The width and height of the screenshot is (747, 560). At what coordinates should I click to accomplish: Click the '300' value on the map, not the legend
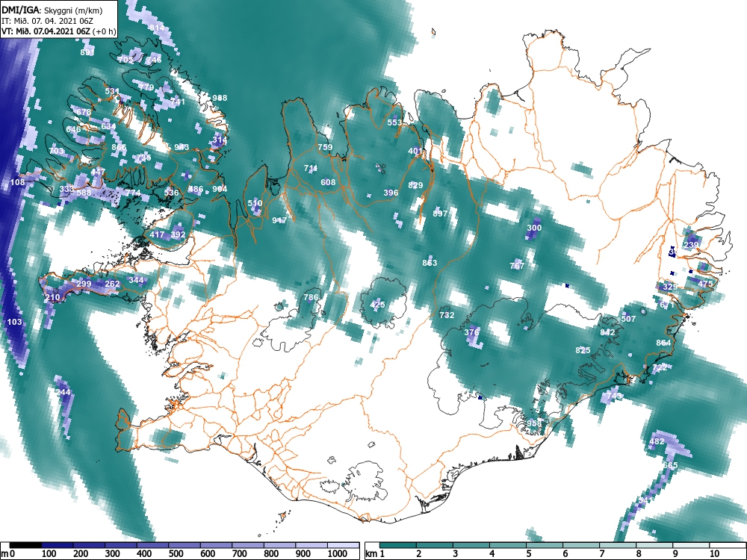(x=534, y=228)
